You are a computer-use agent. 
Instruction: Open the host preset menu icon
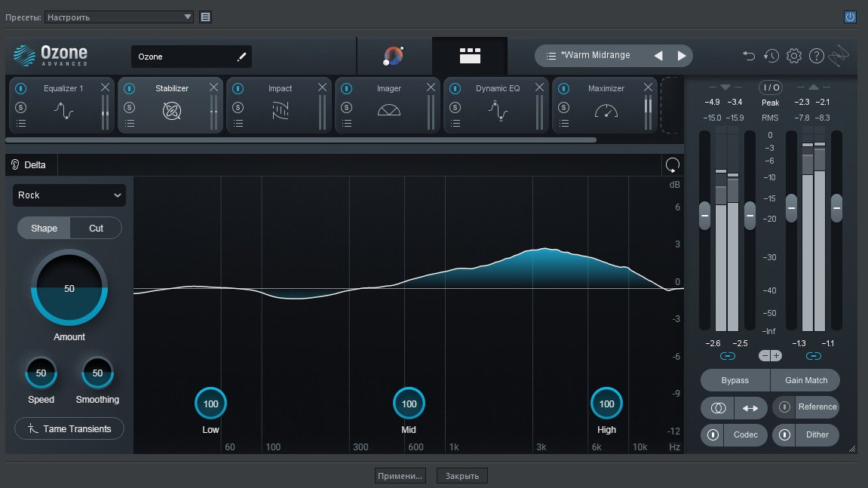(205, 17)
